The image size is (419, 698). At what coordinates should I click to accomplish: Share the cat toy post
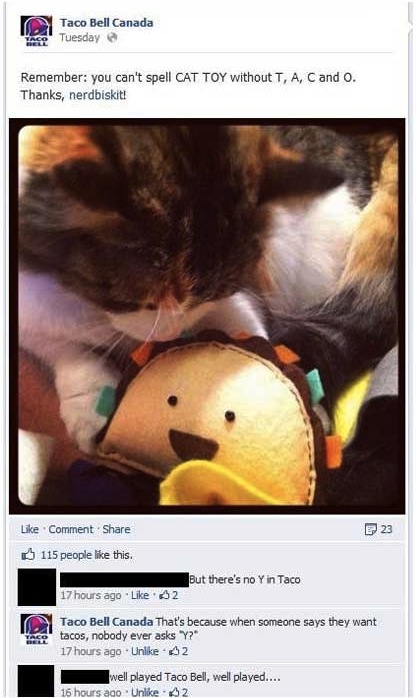(x=117, y=529)
